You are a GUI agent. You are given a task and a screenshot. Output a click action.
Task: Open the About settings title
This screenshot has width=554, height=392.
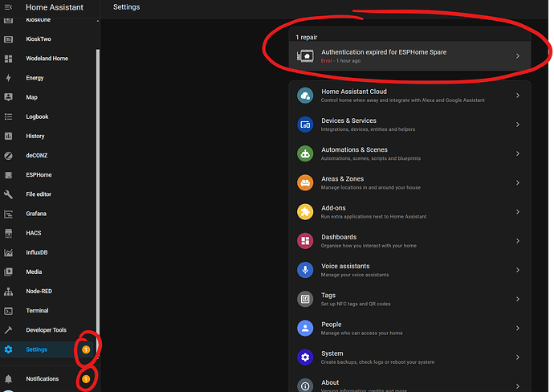(x=330, y=382)
